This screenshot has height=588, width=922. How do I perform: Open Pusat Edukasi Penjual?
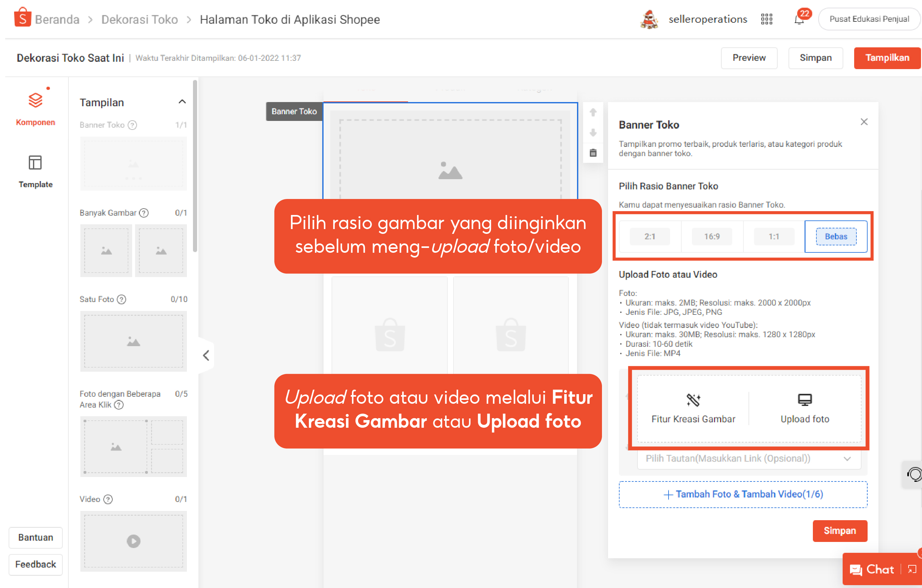pyautogui.click(x=869, y=19)
